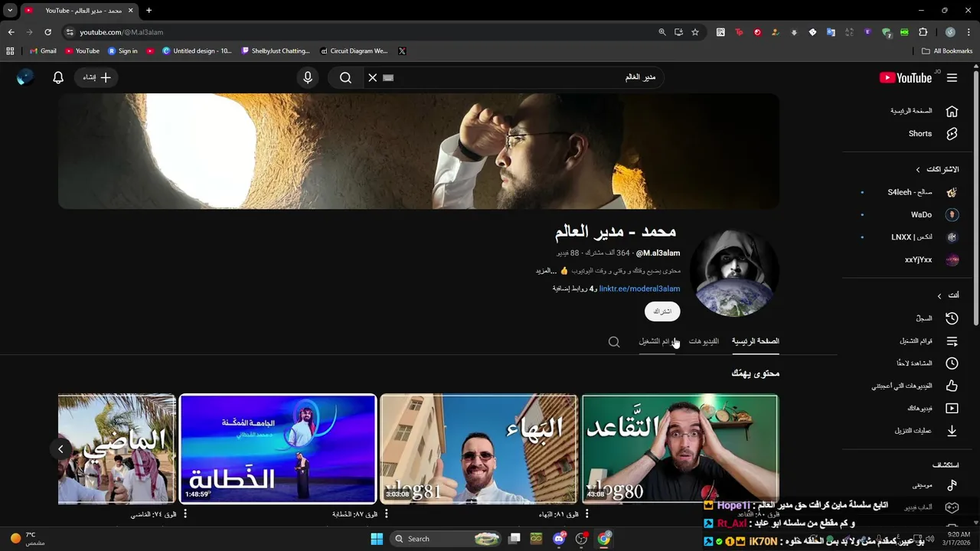Click the voice search microphone icon
980x551 pixels.
point(308,77)
